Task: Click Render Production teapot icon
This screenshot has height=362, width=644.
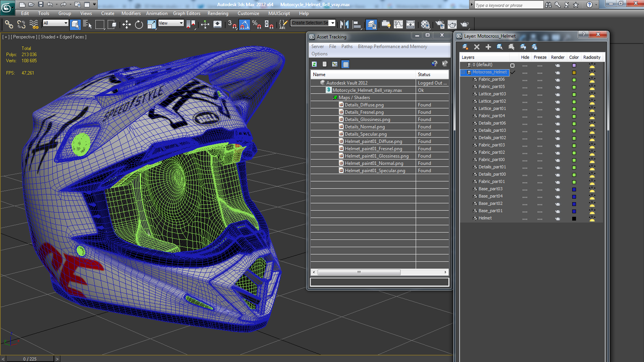Action: pos(465,24)
